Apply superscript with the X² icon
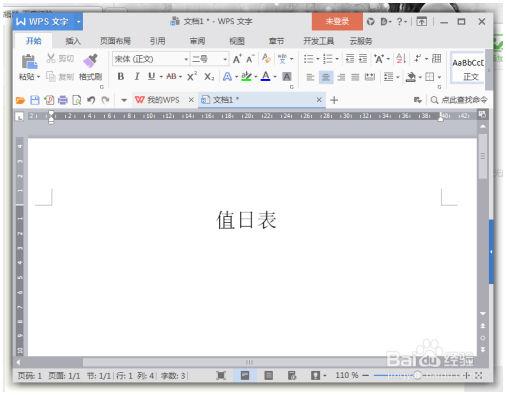The width and height of the screenshot is (506, 395). point(192,77)
